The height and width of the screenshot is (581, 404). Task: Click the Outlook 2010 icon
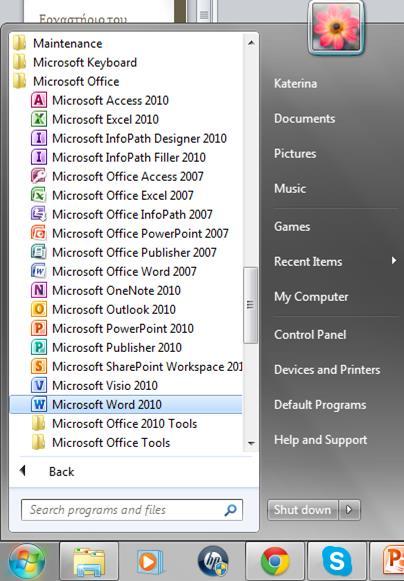(x=39, y=309)
